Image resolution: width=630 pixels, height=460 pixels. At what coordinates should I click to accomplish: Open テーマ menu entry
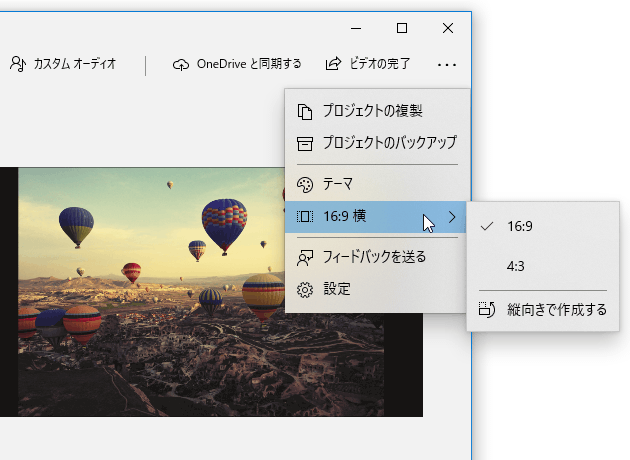[377, 184]
